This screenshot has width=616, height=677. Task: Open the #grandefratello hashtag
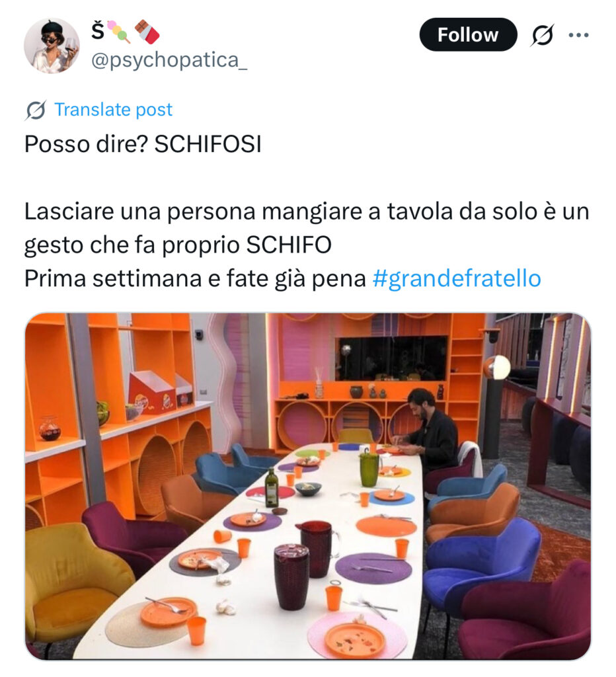(456, 278)
